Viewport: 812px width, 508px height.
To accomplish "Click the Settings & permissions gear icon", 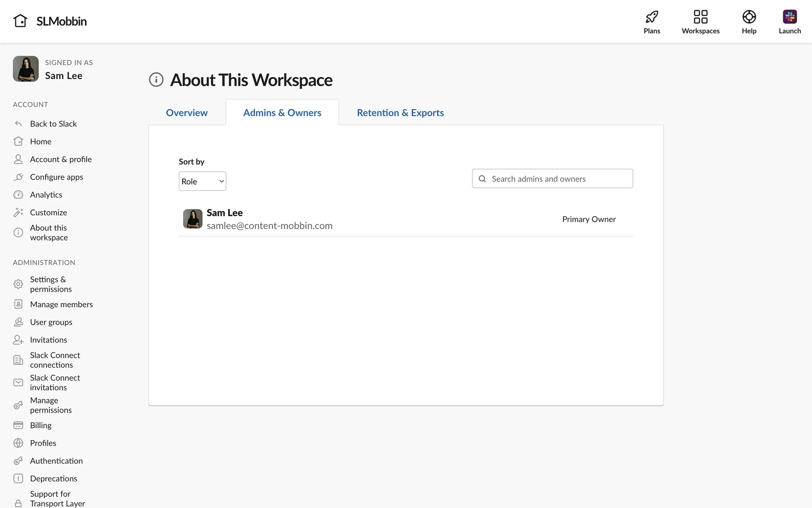I will tap(18, 284).
